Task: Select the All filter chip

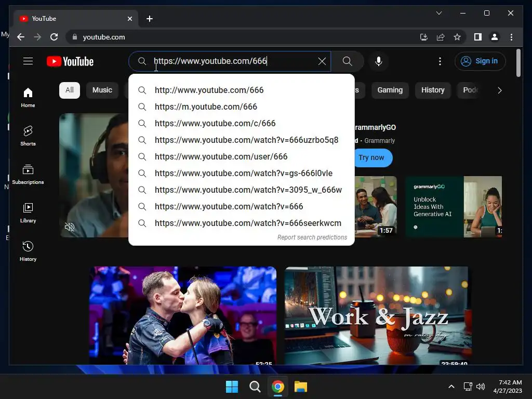Action: 70,90
